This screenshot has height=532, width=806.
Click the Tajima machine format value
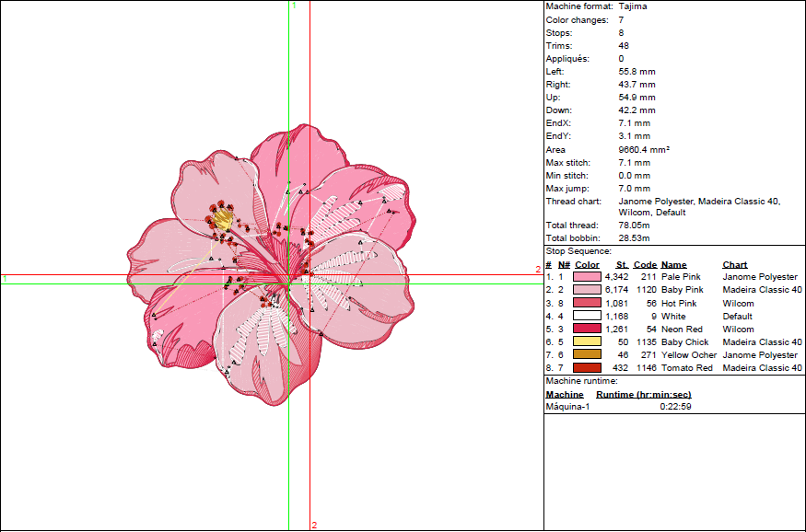[634, 6]
